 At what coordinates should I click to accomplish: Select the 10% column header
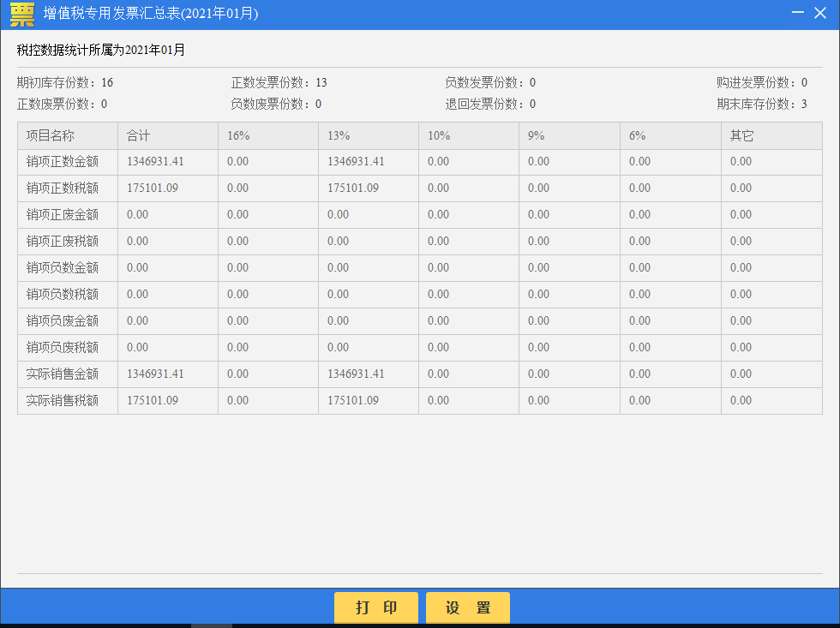click(x=439, y=136)
